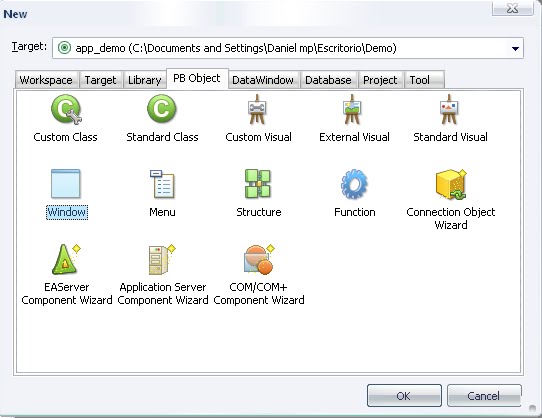This screenshot has height=418, width=542.
Task: Click the 'Standard Class' label
Action: point(162,137)
